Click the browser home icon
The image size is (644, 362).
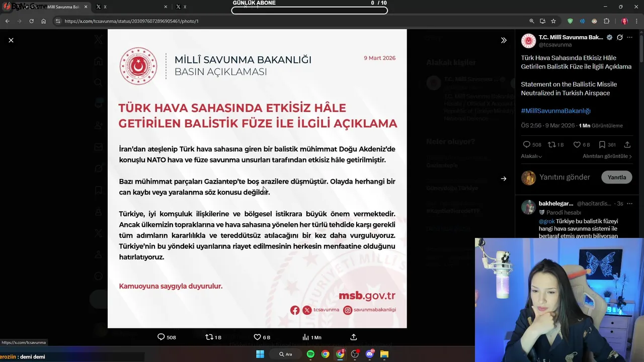click(44, 21)
